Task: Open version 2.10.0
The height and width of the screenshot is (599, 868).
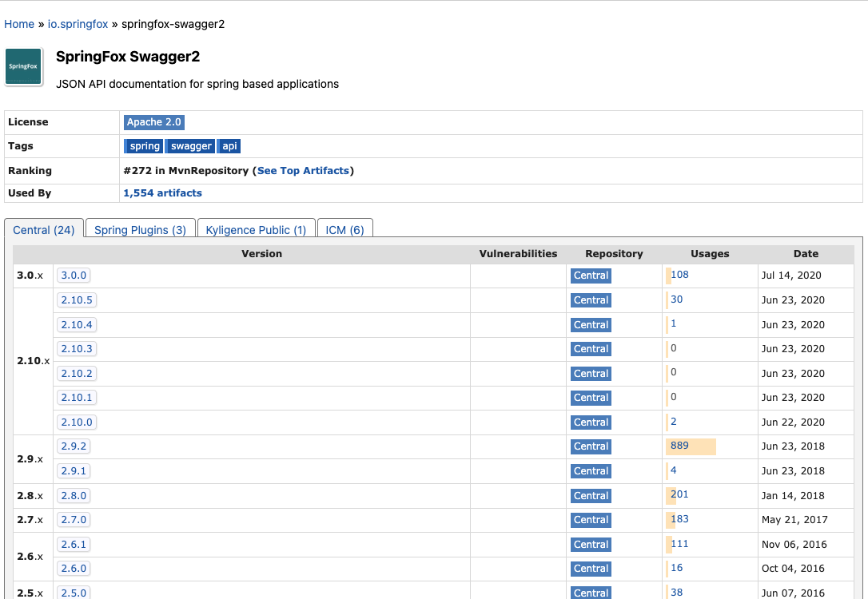Action: click(77, 422)
